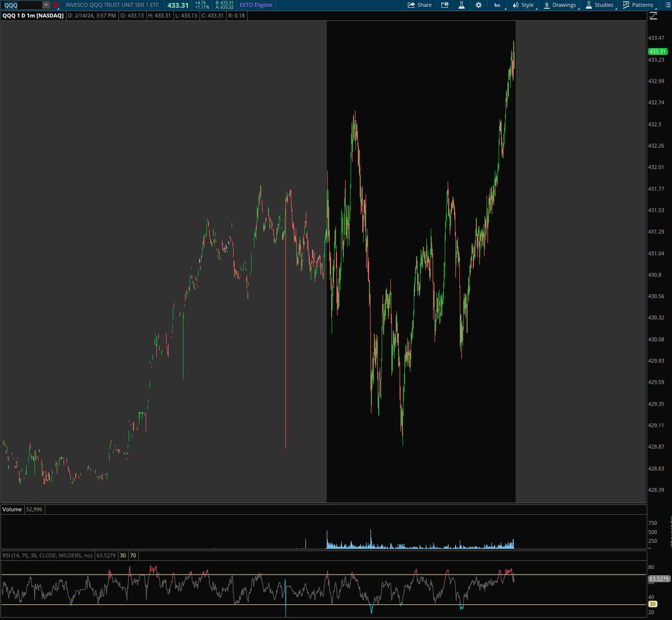Click the RSI overbought 70 label in header
The width and height of the screenshot is (672, 620).
[x=133, y=556]
